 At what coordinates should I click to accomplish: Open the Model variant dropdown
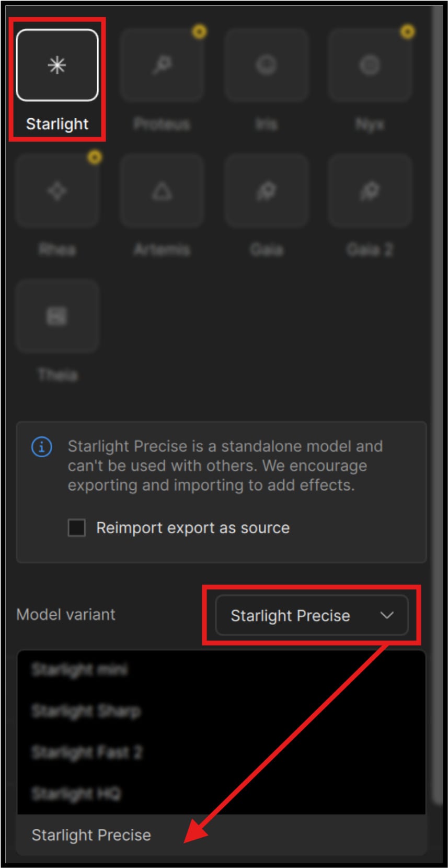tap(312, 615)
